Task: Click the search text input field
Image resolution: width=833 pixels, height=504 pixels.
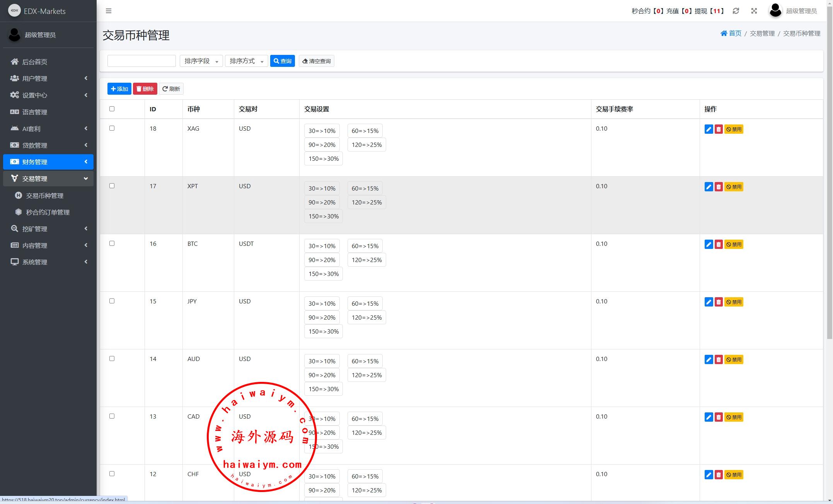Action: tap(141, 61)
